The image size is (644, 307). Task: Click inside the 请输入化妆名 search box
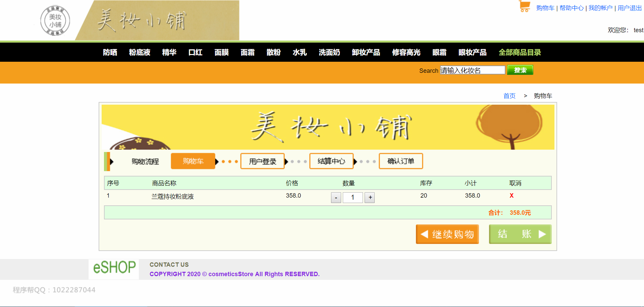click(472, 70)
